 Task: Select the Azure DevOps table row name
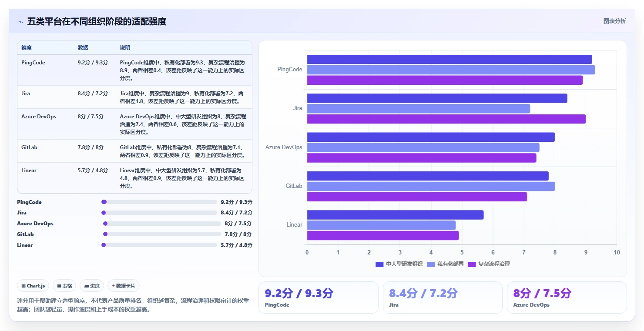(39, 117)
